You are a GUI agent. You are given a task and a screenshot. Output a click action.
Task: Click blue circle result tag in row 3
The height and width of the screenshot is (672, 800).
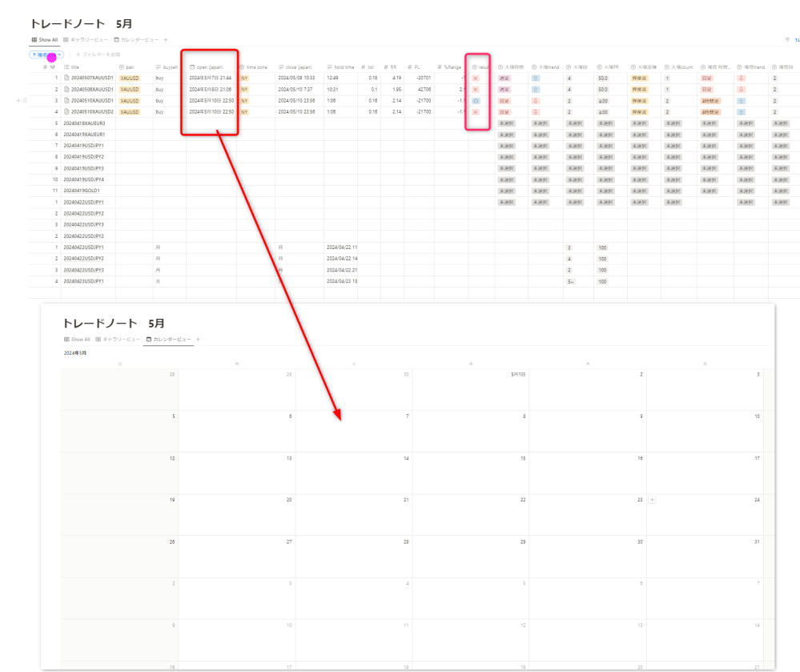point(476,101)
